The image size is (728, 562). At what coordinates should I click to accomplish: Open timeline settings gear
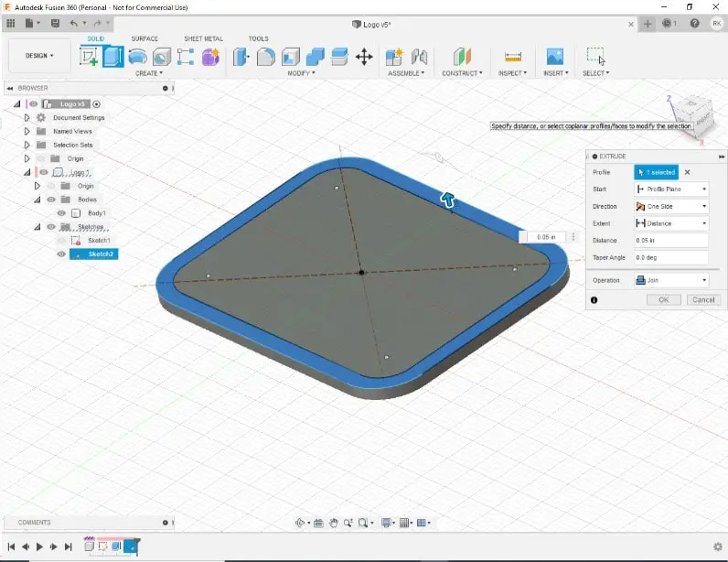[718, 546]
